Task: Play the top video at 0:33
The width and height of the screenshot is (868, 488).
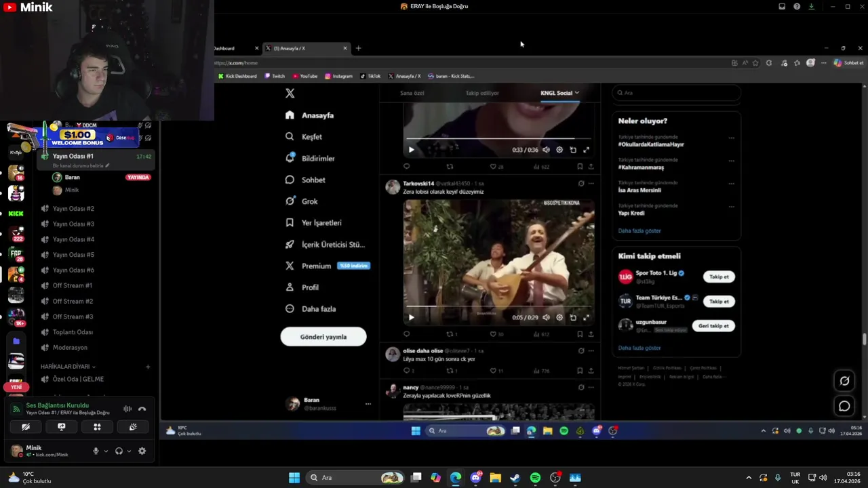Action: 411,150
